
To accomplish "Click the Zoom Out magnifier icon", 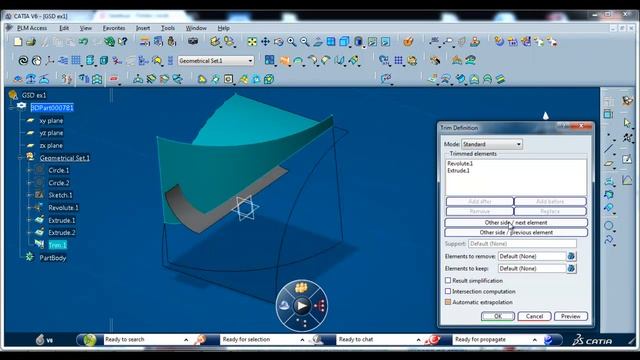I will pos(304,42).
